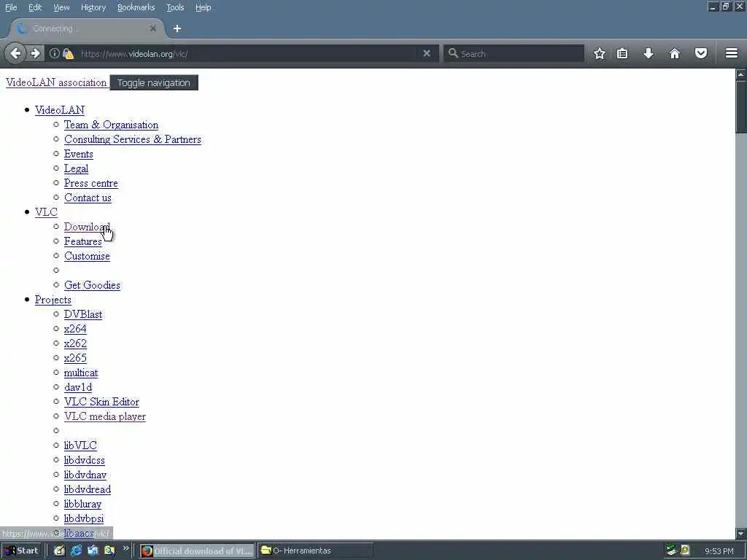
Task: Open the Projects link
Action: point(53,300)
